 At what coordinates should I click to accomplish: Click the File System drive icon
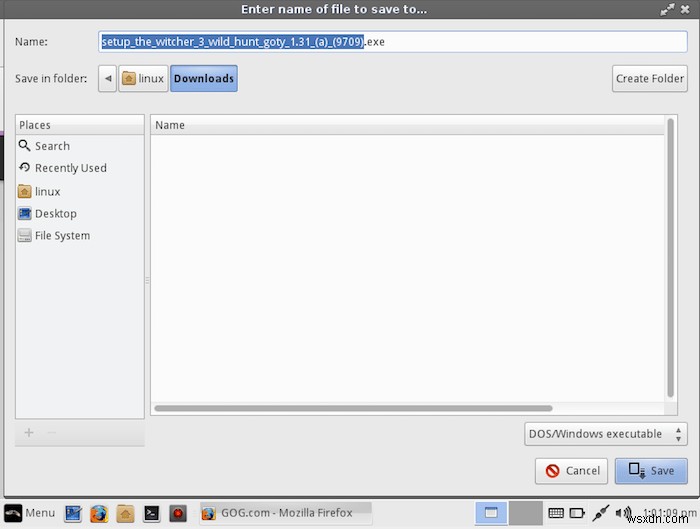(x=25, y=235)
